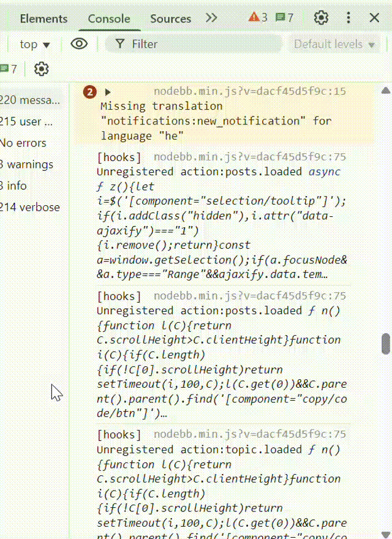
Task: Open source link of topic.loaded hooks message
Action: point(250,434)
